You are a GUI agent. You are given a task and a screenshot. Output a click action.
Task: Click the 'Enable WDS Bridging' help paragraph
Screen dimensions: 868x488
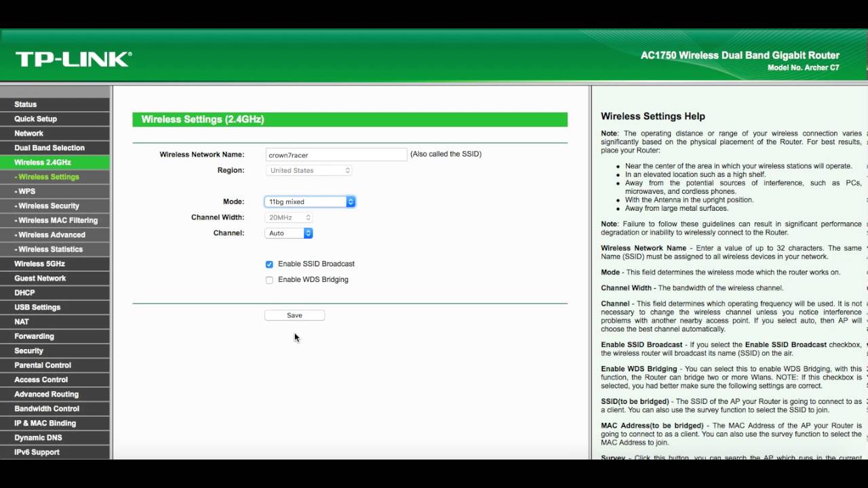tap(731, 378)
